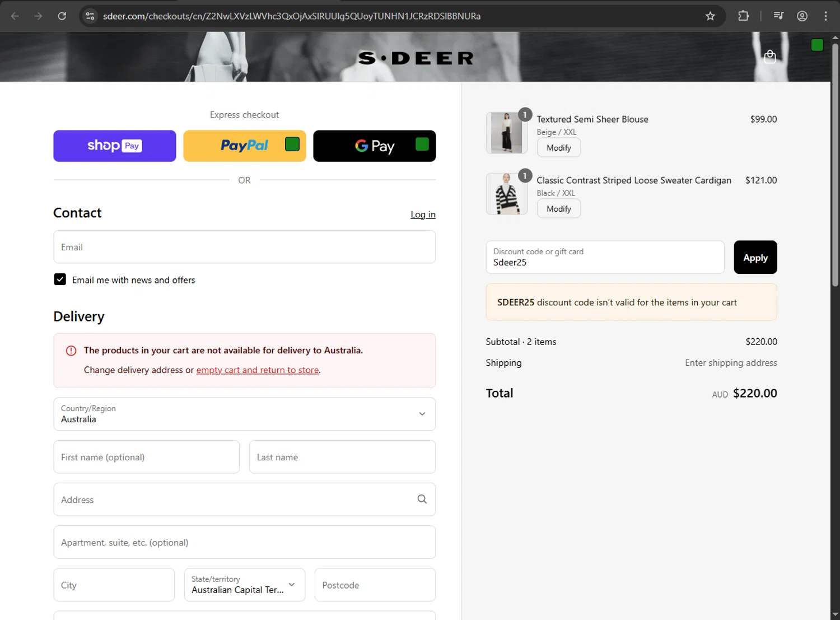This screenshot has width=840, height=620.
Task: Modify the Striped Loose Sweater Cardigan item
Action: [559, 209]
